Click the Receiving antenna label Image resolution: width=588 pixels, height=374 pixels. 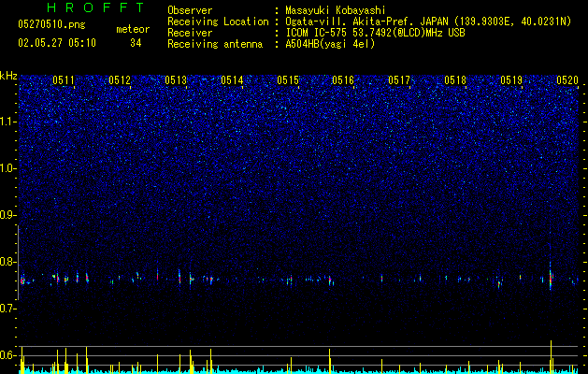click(215, 44)
